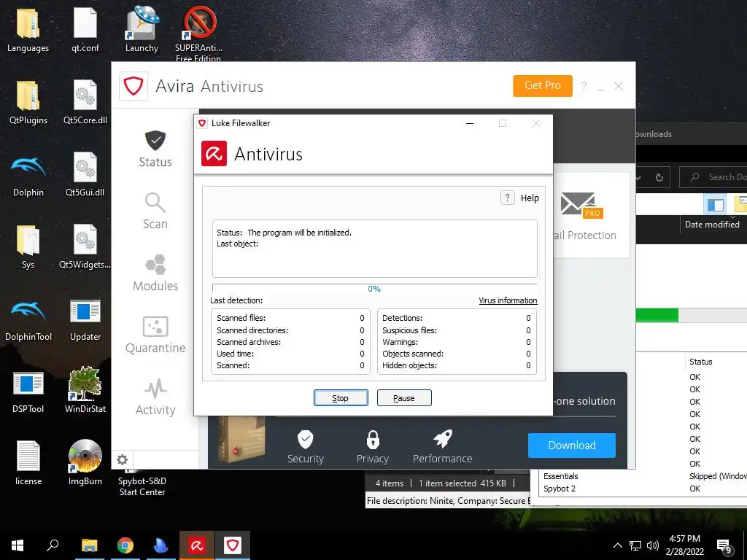Click the Explorer Search Downloads field

pyautogui.click(x=715, y=177)
